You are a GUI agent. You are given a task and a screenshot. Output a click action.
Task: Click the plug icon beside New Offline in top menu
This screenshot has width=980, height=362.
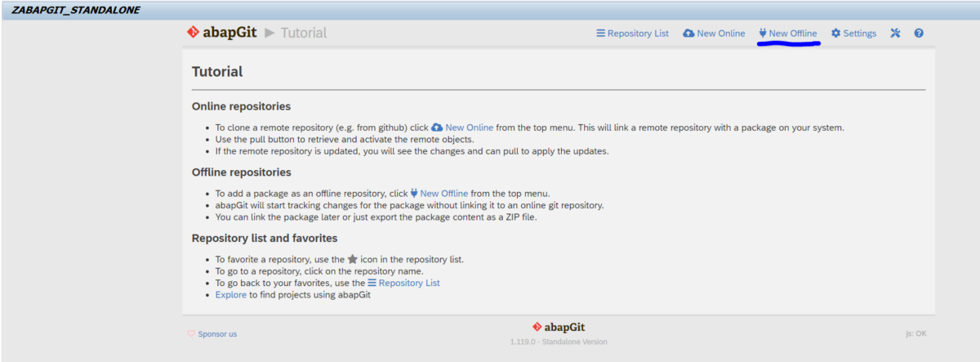762,34
